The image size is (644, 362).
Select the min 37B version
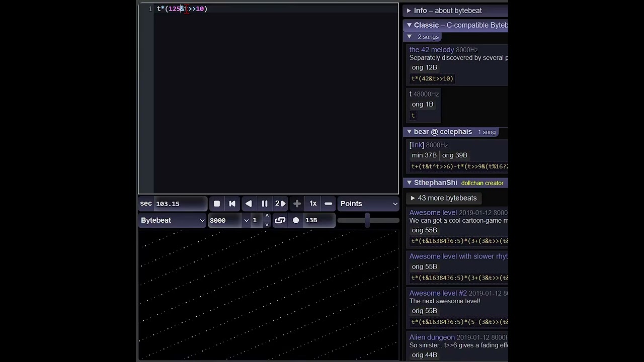(x=424, y=155)
